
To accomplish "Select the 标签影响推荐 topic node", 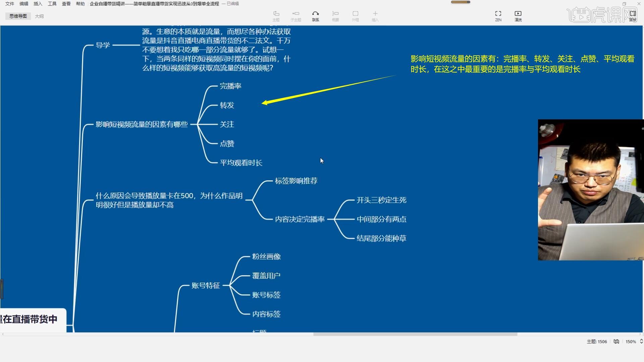I will pyautogui.click(x=296, y=181).
